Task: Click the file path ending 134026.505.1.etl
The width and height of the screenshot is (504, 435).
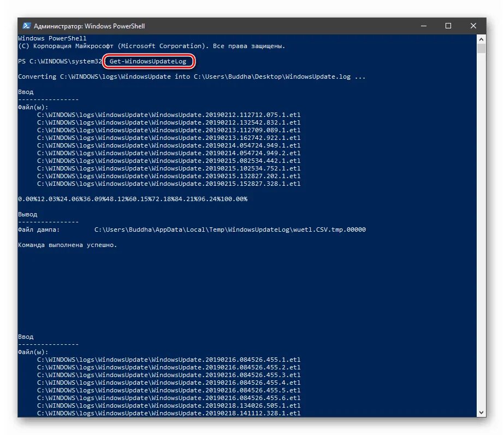Action: pyautogui.click(x=169, y=405)
